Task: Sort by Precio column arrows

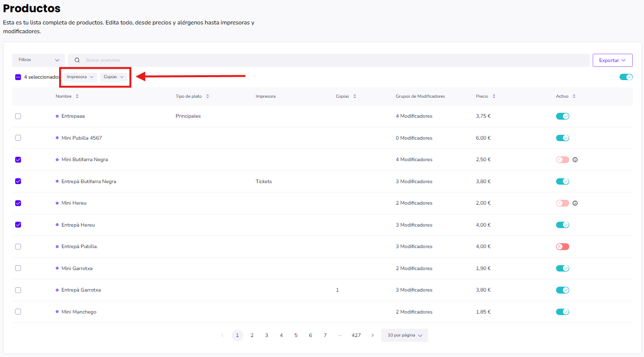Action: (494, 96)
